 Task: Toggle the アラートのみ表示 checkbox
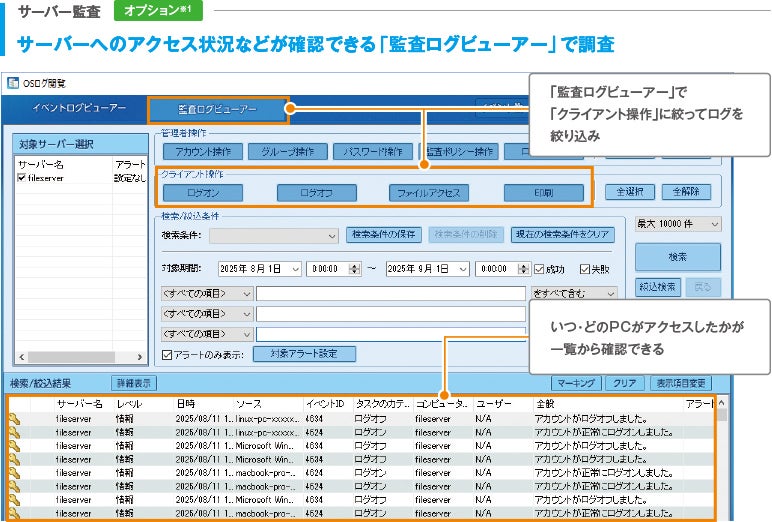tap(167, 354)
